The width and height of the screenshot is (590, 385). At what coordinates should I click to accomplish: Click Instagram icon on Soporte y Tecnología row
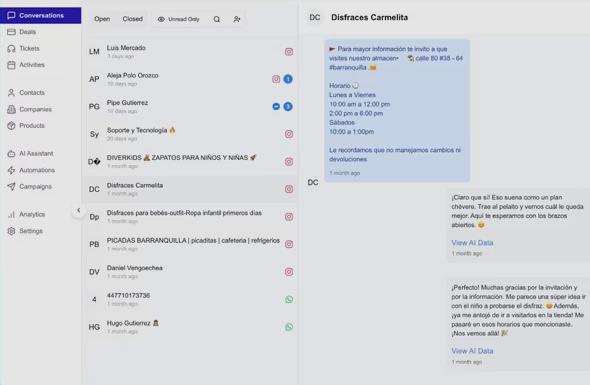click(289, 134)
